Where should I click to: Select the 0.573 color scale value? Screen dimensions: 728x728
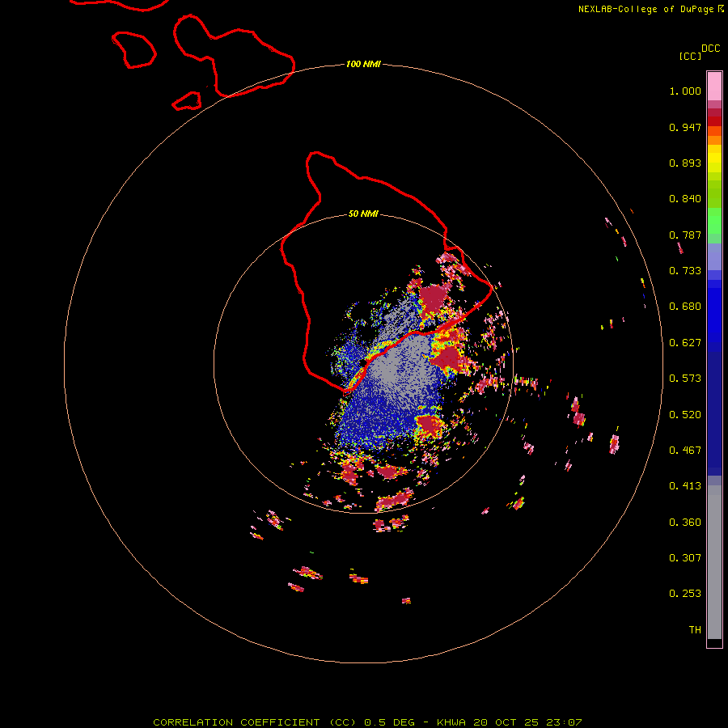pos(685,379)
